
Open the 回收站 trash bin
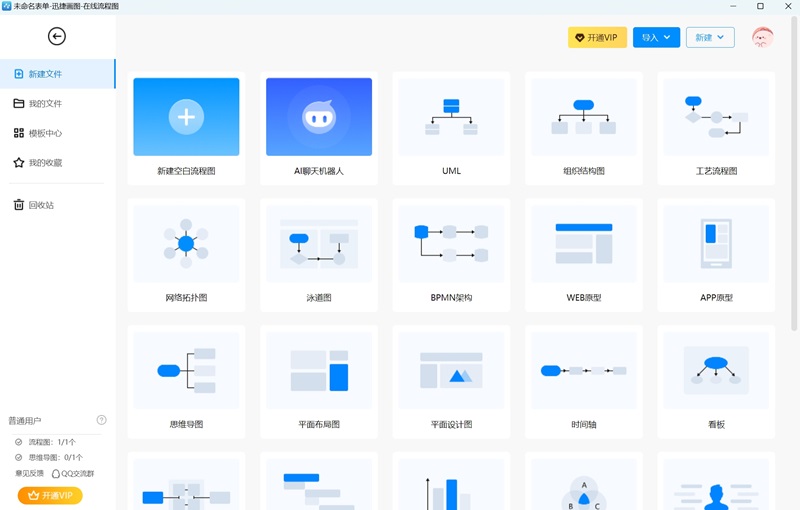(41, 205)
